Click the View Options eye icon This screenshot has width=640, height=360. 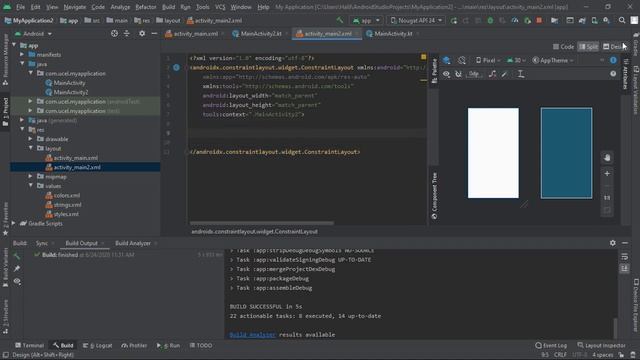447,74
